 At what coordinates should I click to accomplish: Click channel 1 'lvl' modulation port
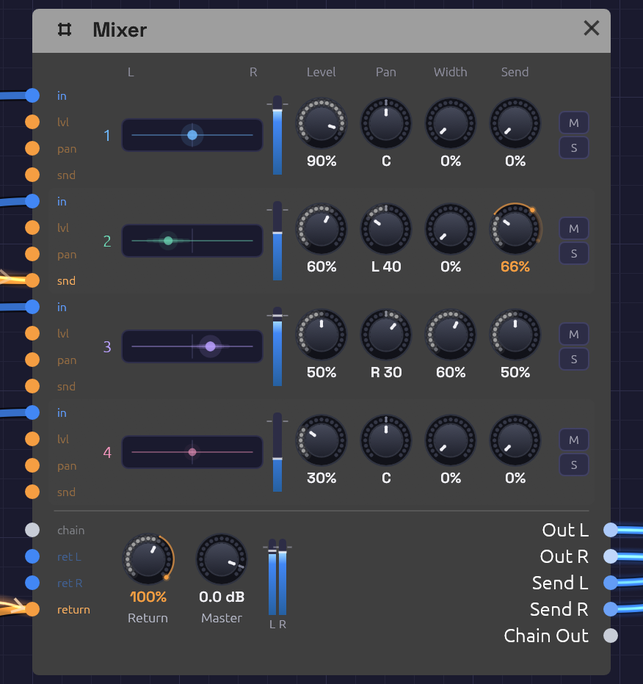click(32, 122)
